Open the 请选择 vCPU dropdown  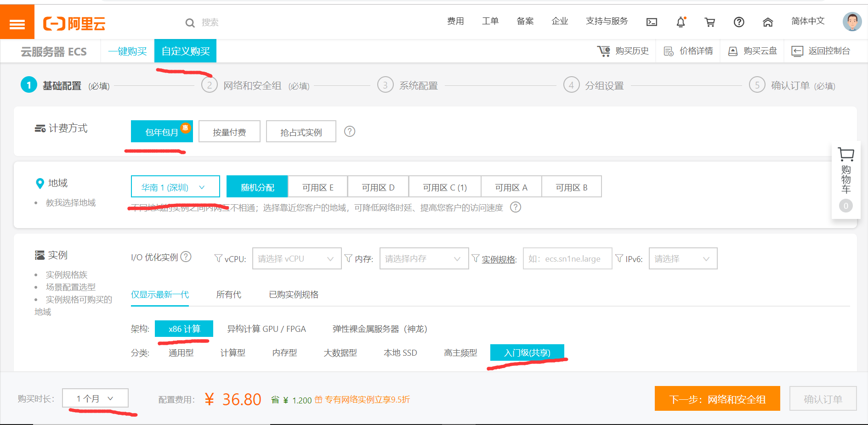297,258
